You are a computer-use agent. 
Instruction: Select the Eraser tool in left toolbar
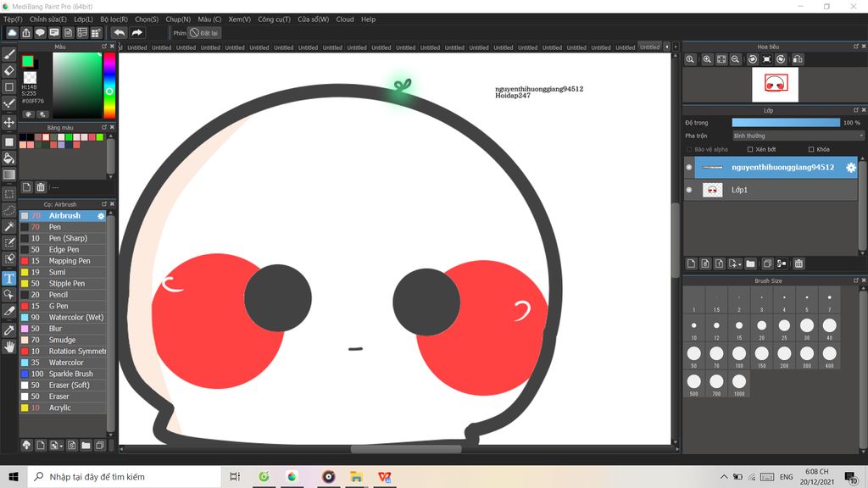tap(8, 71)
